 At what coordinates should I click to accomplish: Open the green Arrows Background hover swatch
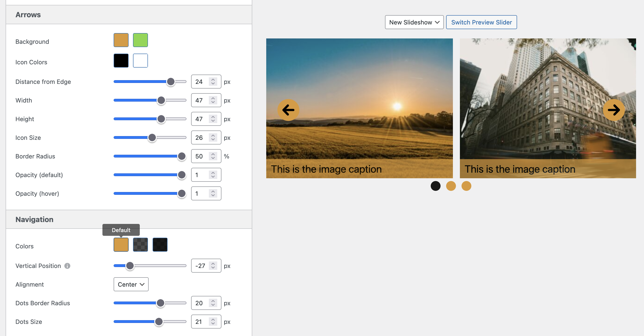click(x=140, y=40)
